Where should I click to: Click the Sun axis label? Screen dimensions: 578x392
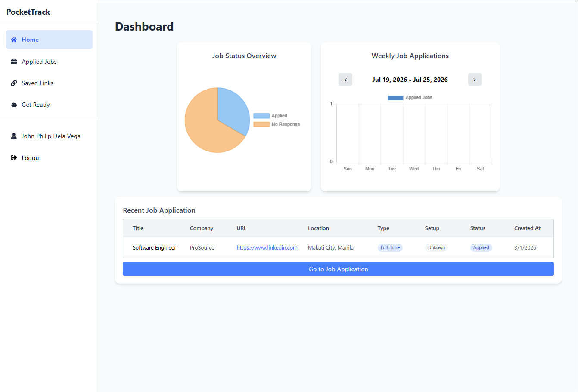coord(348,169)
